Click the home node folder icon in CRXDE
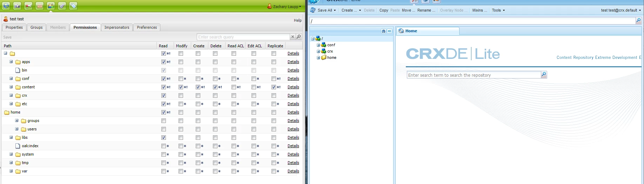Viewport: 644px width, 184px height. point(324,57)
